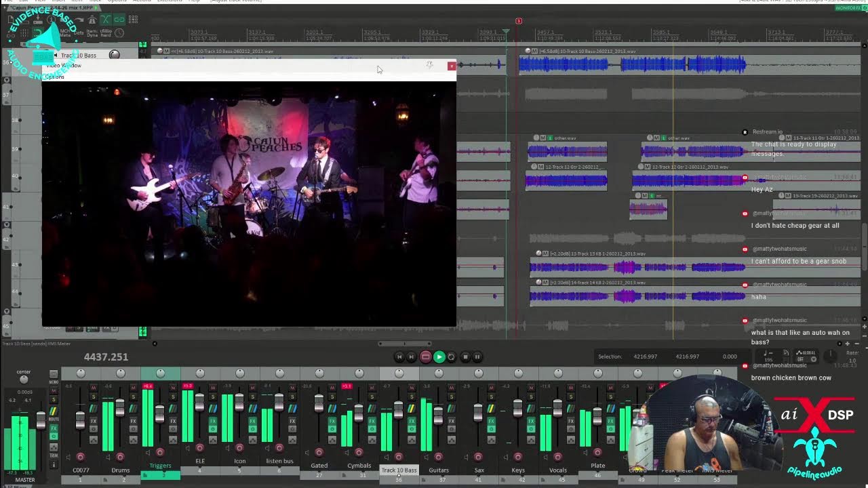The height and width of the screenshot is (488, 868).
Task: Open the Video Window Options menu
Action: tap(54, 77)
